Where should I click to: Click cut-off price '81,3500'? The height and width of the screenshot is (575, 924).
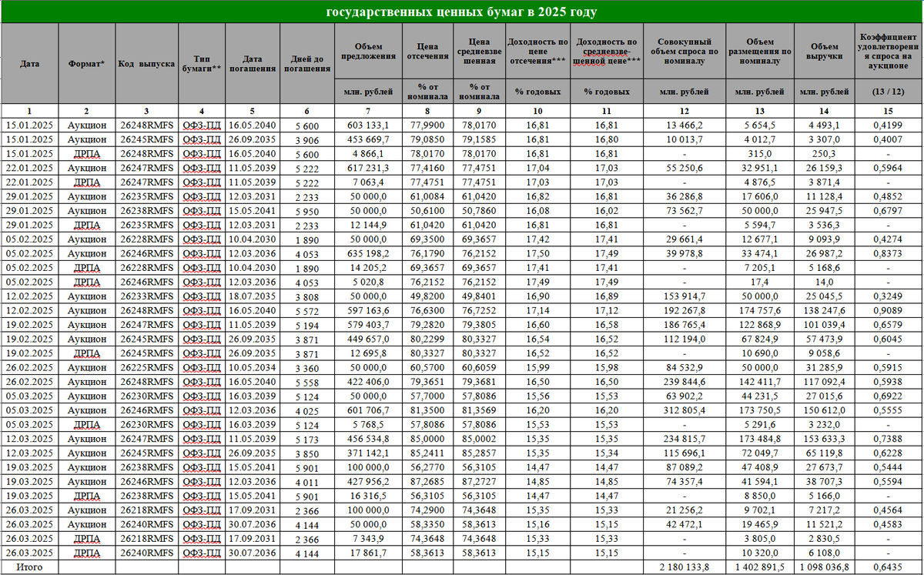[427, 410]
